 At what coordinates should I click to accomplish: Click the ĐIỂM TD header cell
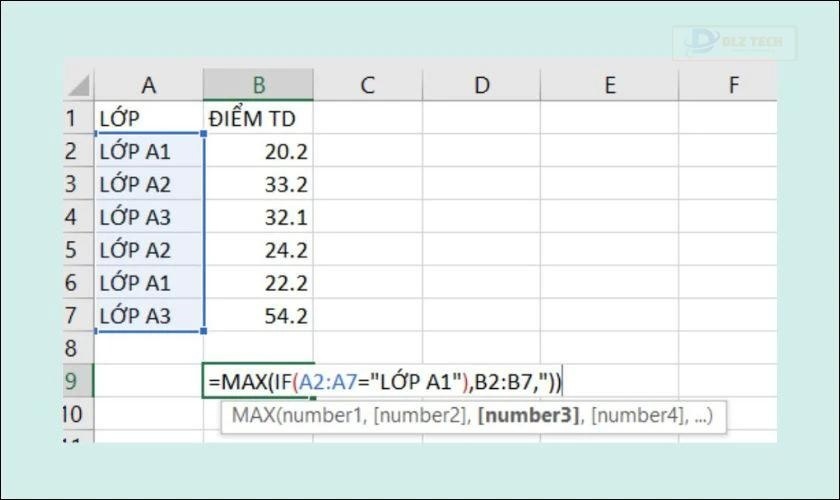click(258, 119)
